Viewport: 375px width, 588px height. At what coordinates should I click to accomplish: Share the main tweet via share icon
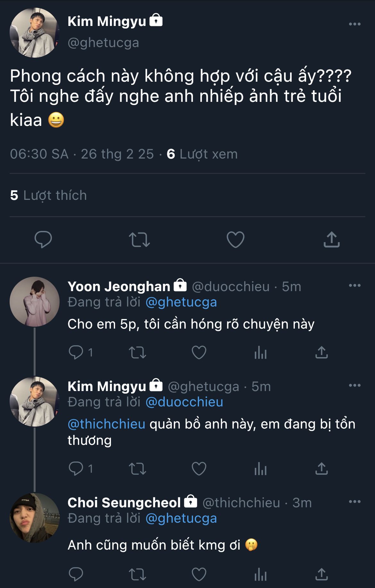pyautogui.click(x=331, y=239)
